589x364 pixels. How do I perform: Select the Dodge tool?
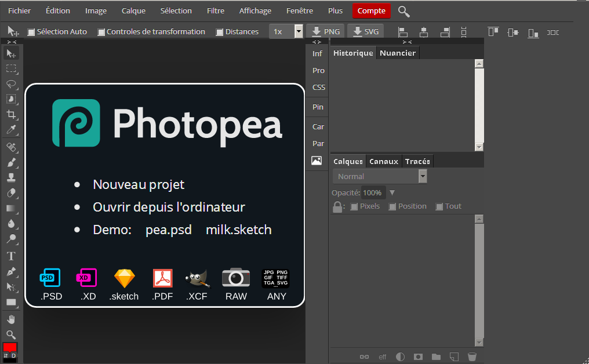pyautogui.click(x=11, y=239)
